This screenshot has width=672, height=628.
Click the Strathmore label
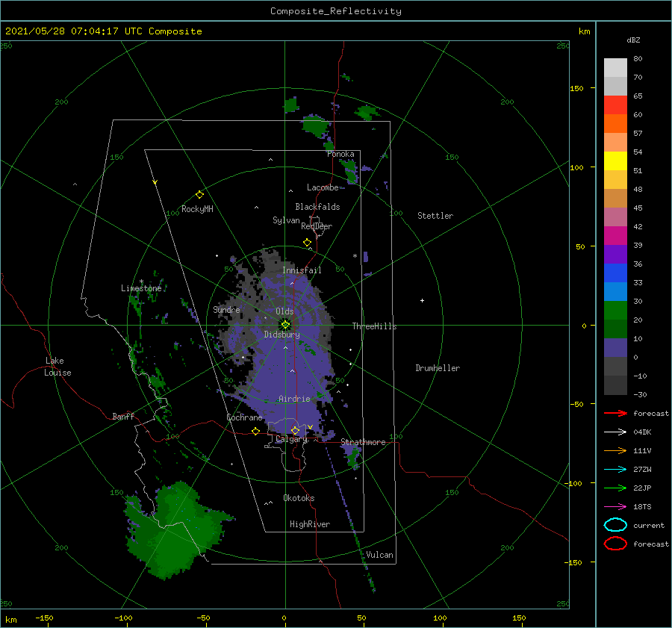click(363, 442)
